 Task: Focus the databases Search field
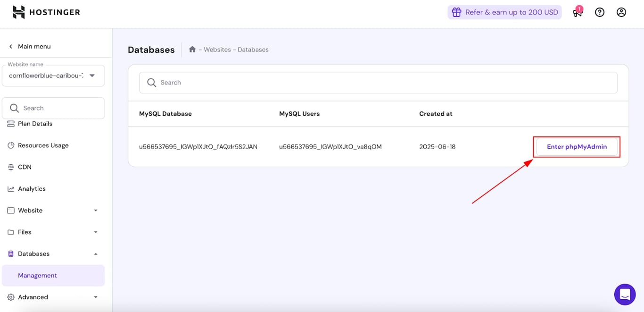(x=378, y=83)
